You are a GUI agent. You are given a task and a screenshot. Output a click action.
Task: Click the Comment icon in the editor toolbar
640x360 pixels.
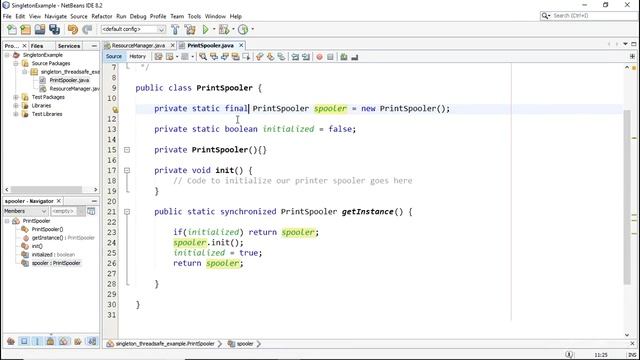(x=344, y=57)
